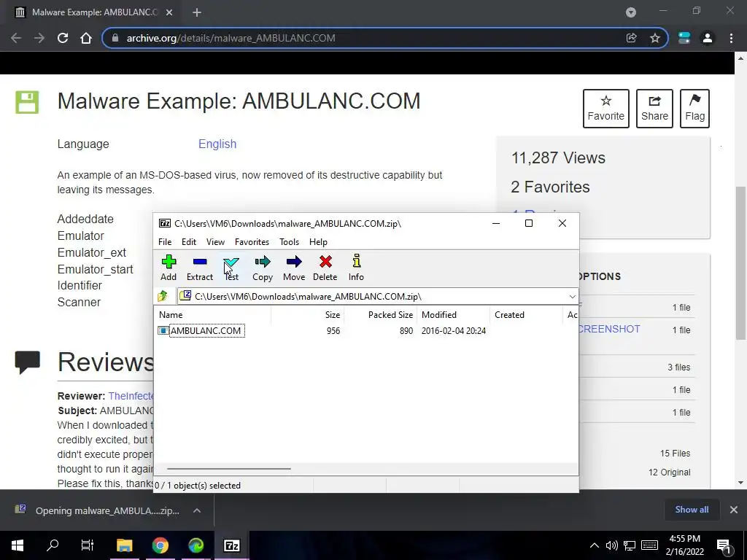Run the Test tool in 7-Zip
The image size is (747, 560).
(231, 268)
